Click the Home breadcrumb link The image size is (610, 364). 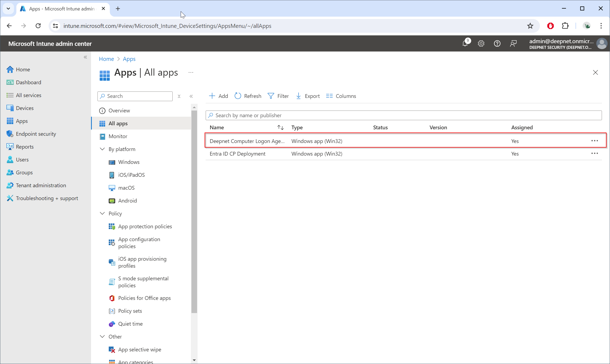(x=106, y=59)
